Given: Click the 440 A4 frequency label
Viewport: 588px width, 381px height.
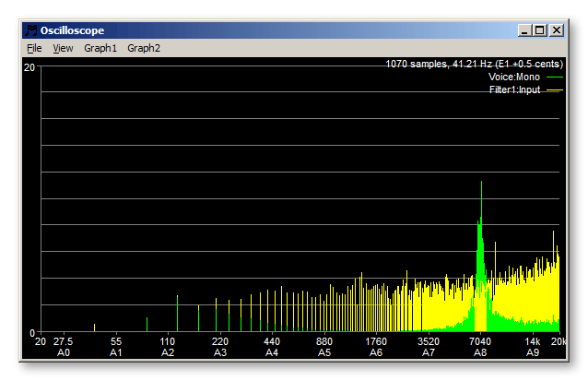Looking at the screenshot, I should [x=272, y=347].
